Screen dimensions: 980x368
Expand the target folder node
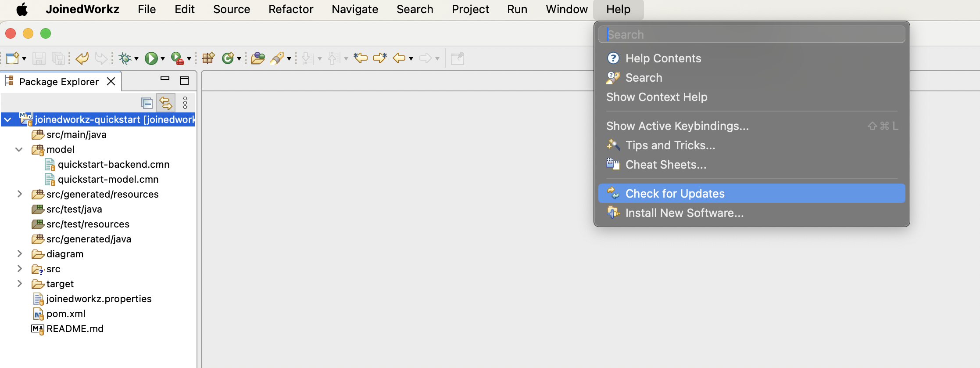tap(19, 284)
